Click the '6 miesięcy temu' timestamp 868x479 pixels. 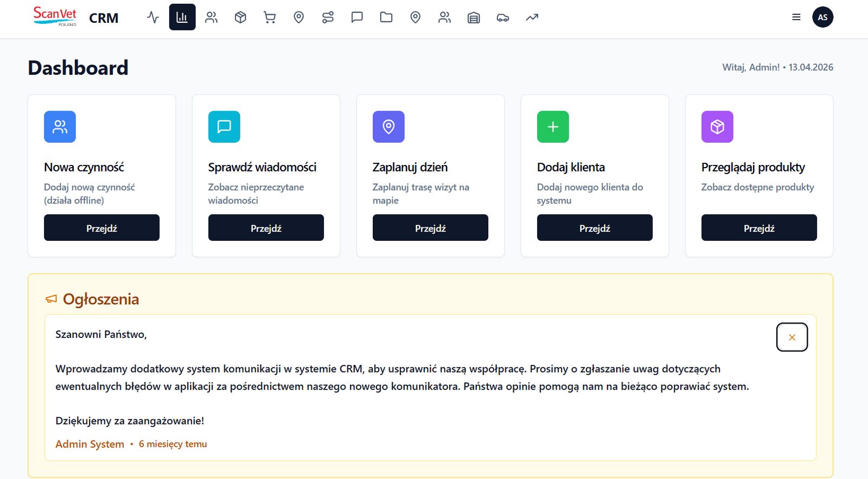[173, 444]
